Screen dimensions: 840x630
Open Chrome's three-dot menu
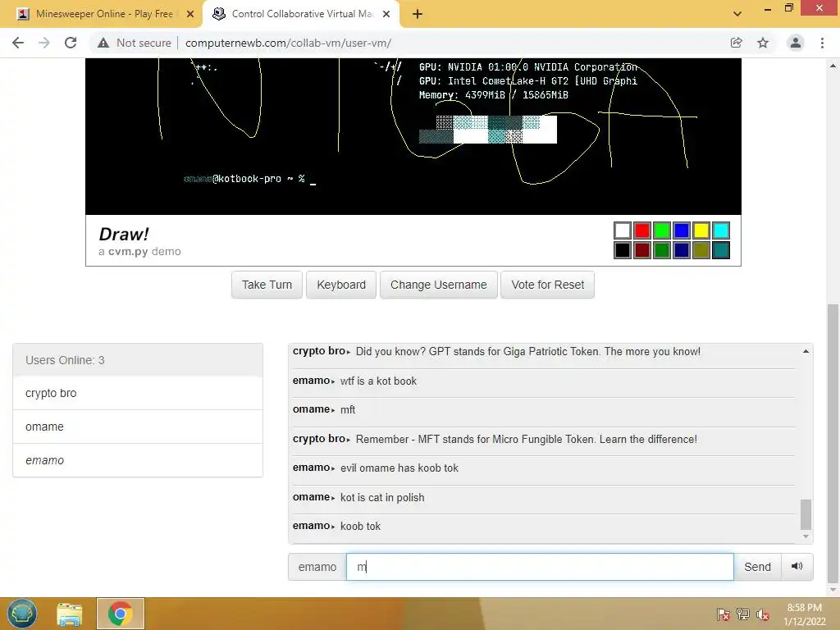click(x=822, y=43)
